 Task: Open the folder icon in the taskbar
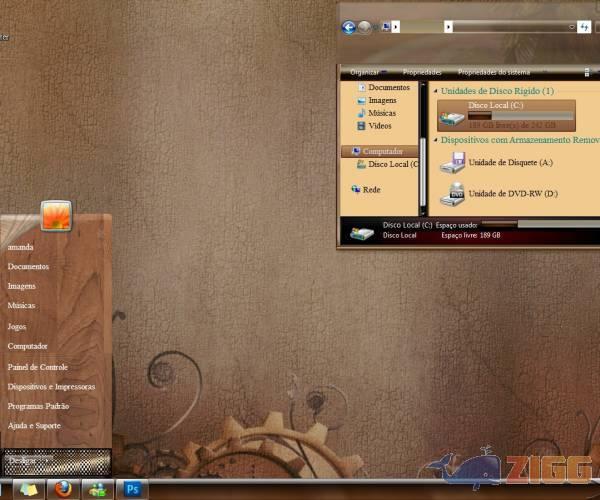(29, 489)
